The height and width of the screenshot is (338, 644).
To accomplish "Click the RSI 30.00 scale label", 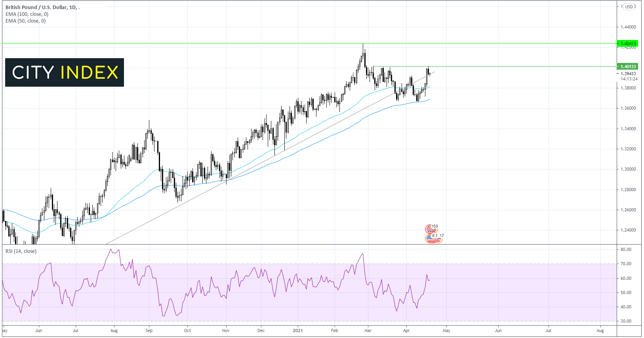I will [626, 321].
